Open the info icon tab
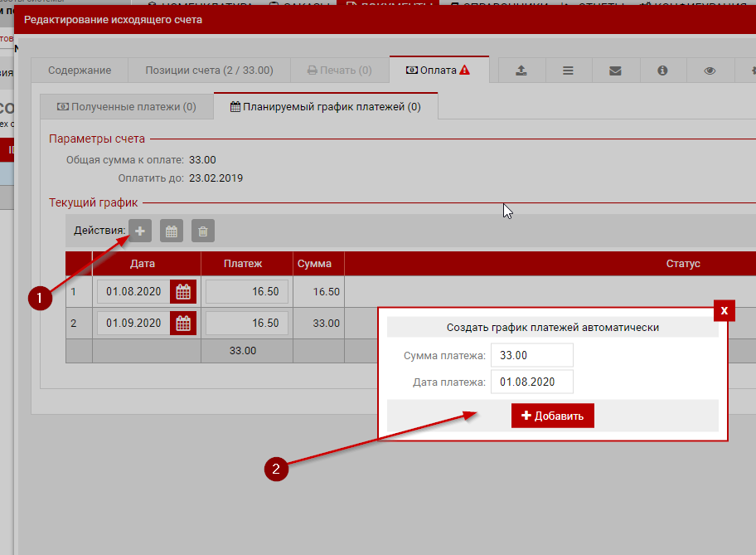Viewport: 756px width, 555px height. tap(662, 71)
